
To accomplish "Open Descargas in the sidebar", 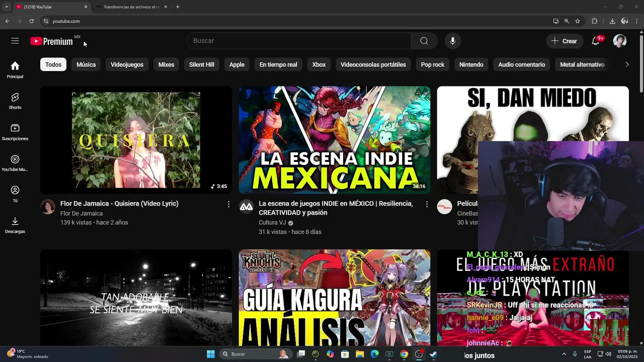I will tap(15, 225).
